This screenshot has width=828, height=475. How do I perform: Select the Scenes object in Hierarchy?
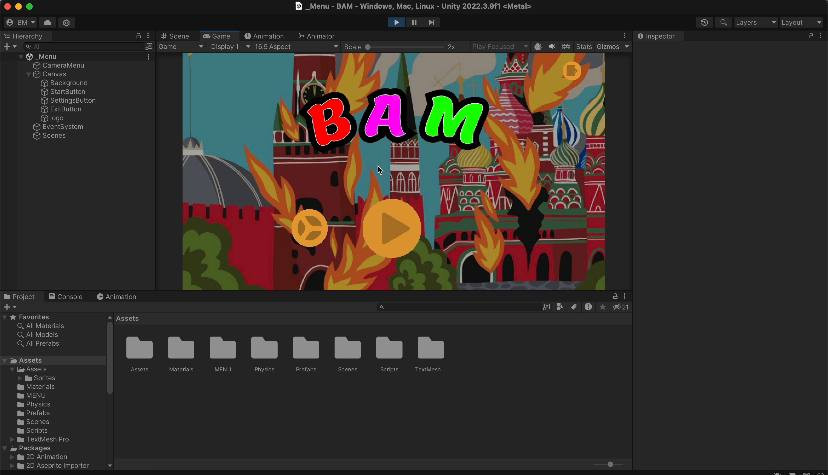[x=54, y=136]
